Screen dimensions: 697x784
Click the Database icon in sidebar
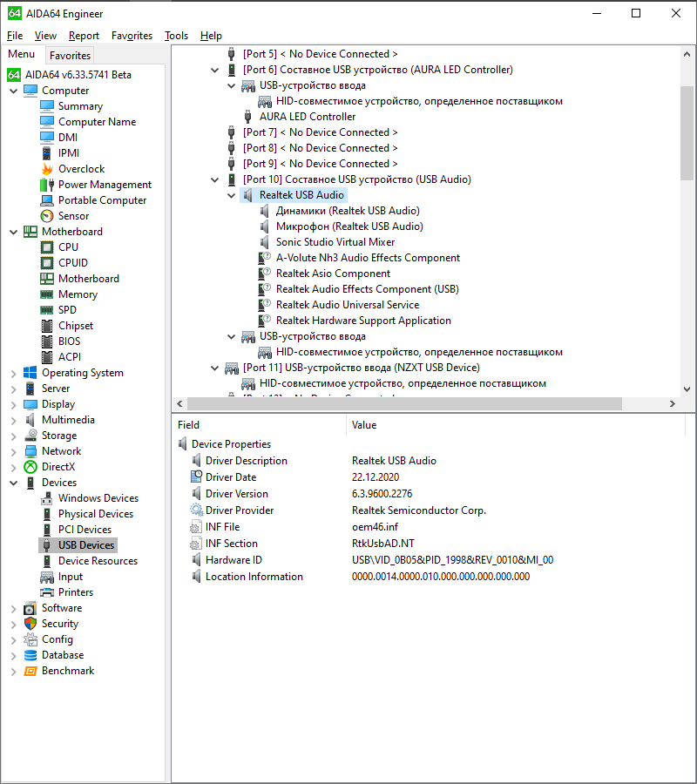(30, 655)
